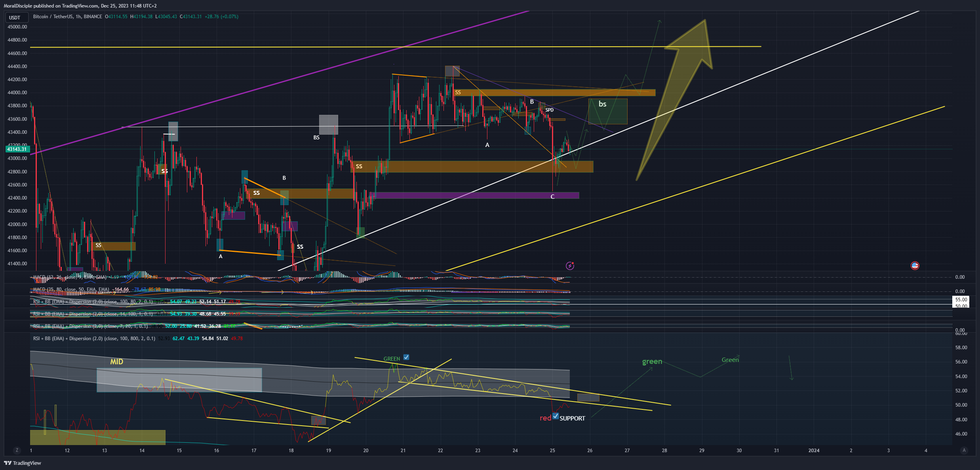Click the blue checkmark beside red SUPPORT
Image resolution: width=980 pixels, height=470 pixels.
pyautogui.click(x=556, y=416)
